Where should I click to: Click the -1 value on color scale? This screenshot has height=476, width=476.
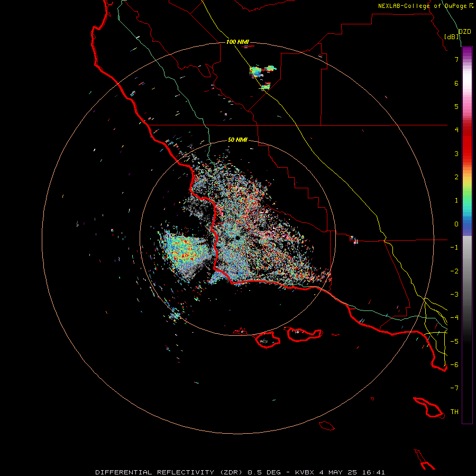click(x=454, y=248)
